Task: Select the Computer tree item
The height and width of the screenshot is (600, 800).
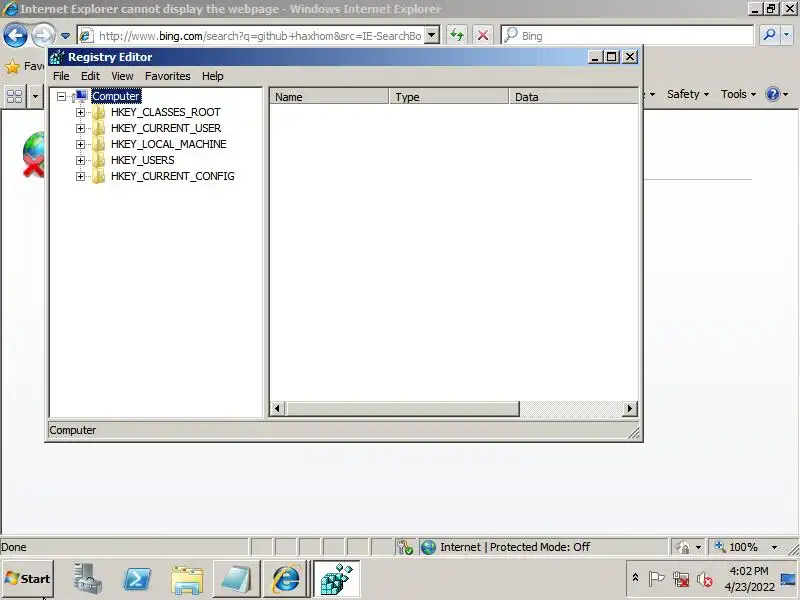Action: (116, 96)
